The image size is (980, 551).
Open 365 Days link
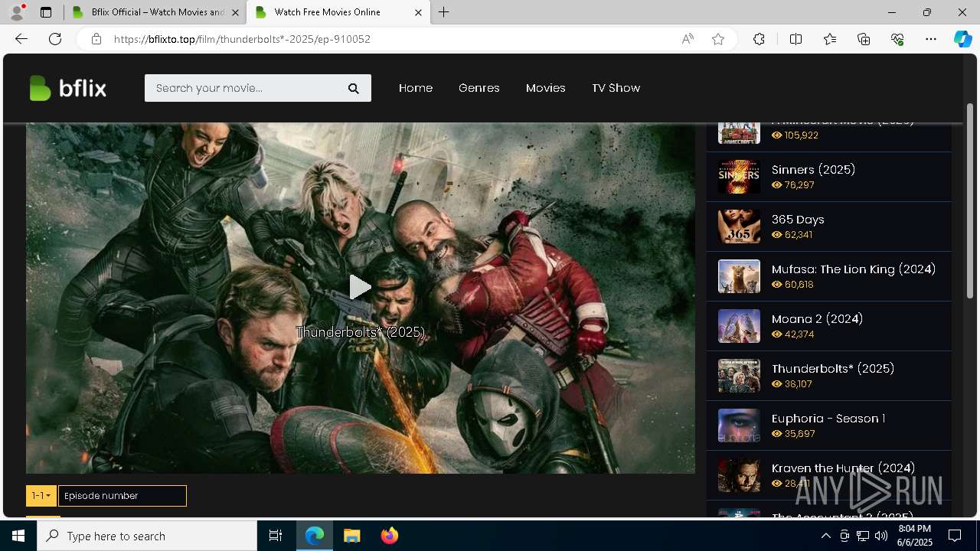coord(798,220)
